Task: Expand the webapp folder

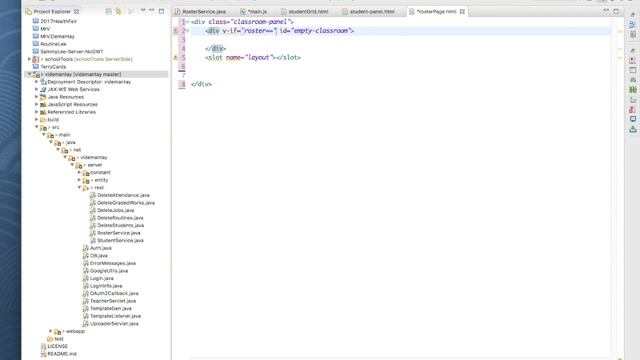Action: point(51,331)
